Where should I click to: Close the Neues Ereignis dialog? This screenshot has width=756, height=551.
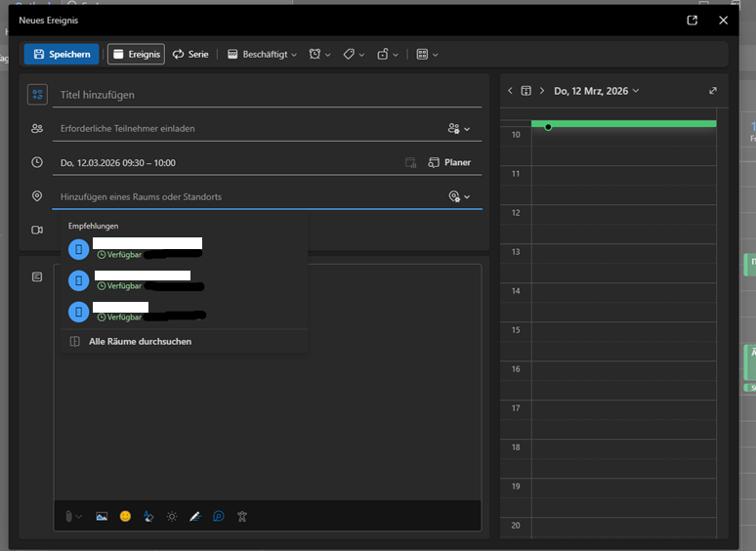point(723,21)
